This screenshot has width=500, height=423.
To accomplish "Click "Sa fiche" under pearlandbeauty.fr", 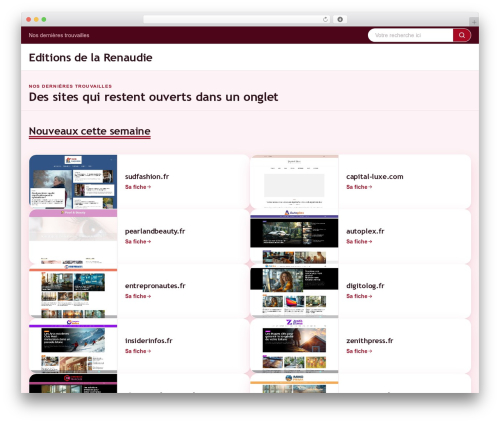I will tap(138, 241).
